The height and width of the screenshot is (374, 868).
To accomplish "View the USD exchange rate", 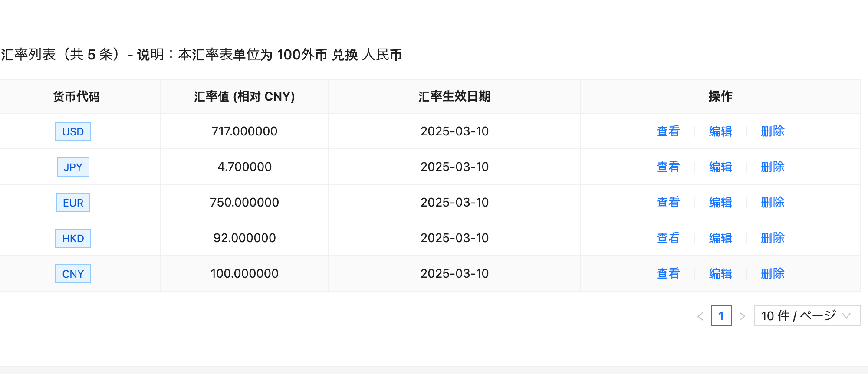I will tap(668, 131).
